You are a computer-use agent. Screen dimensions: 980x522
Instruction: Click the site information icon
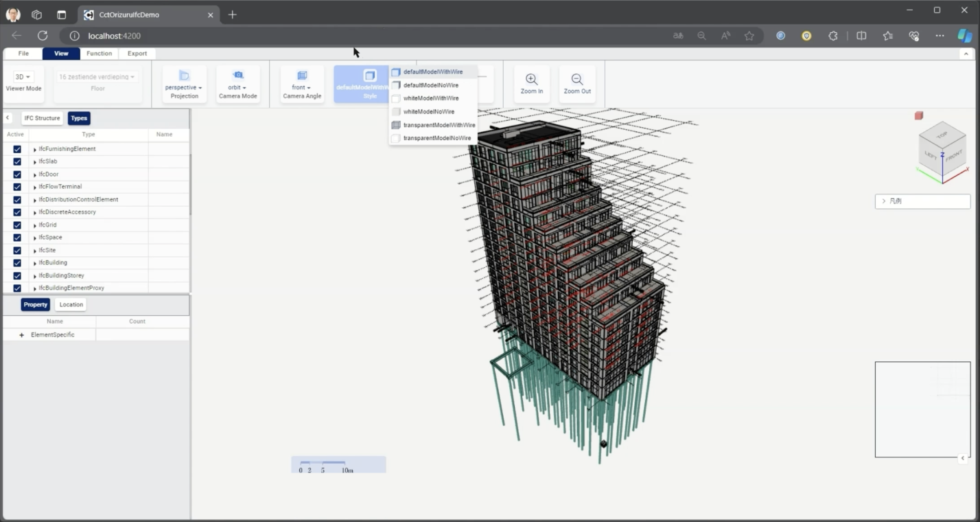(x=74, y=36)
